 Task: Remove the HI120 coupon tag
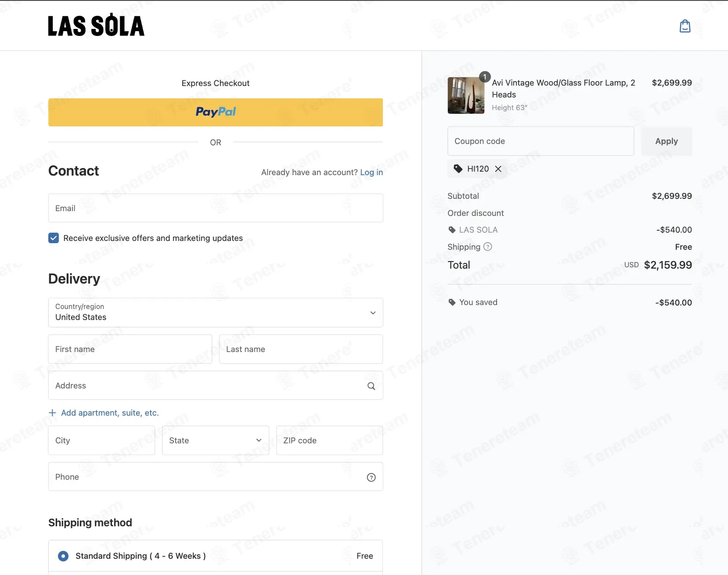[498, 169]
